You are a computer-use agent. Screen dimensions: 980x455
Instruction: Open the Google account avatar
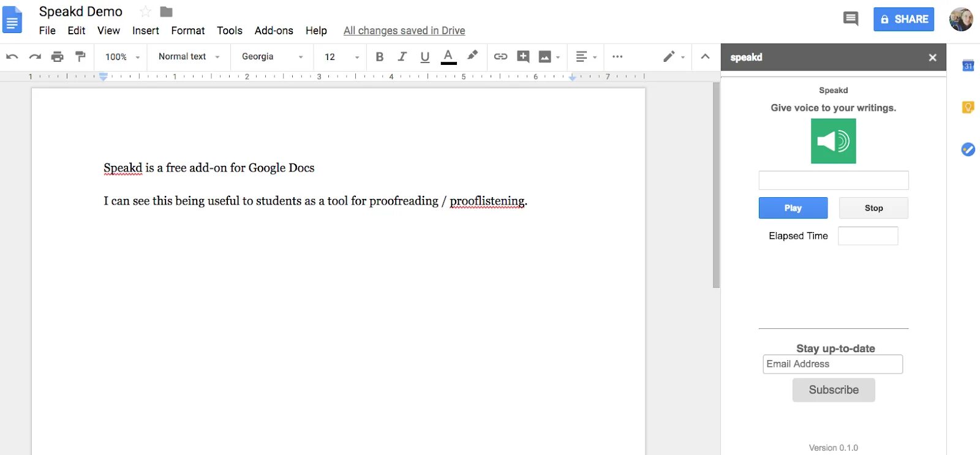961,19
